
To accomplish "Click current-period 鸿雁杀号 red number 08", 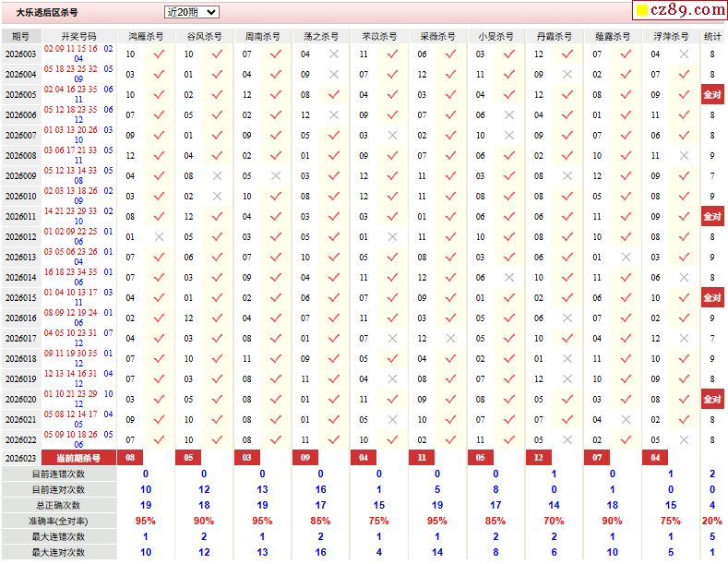I will 130,458.
